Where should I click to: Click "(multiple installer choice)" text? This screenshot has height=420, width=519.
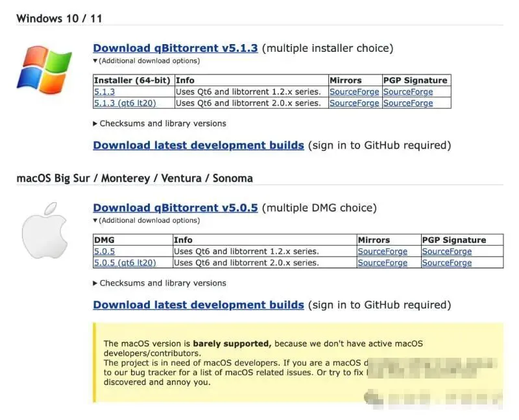coord(328,48)
